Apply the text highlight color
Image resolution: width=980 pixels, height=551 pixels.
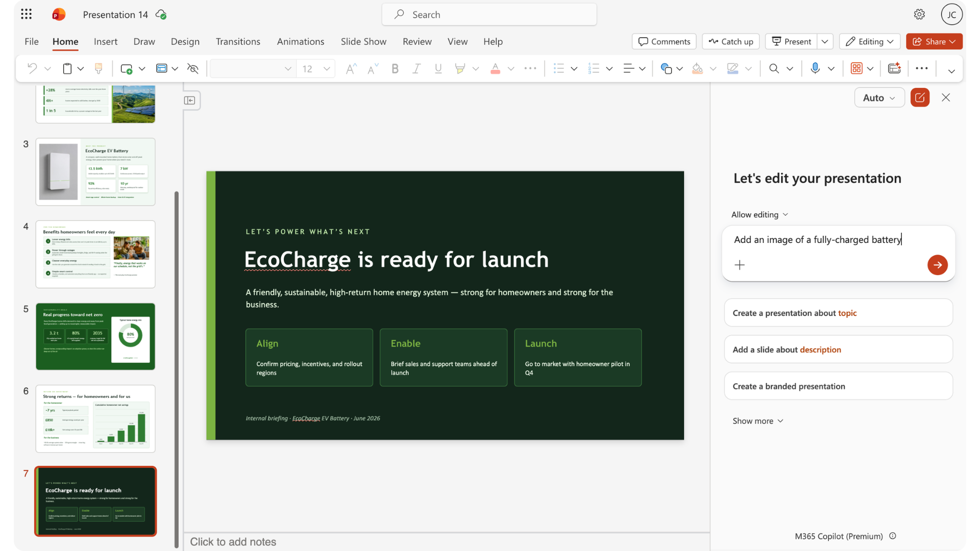pos(460,68)
